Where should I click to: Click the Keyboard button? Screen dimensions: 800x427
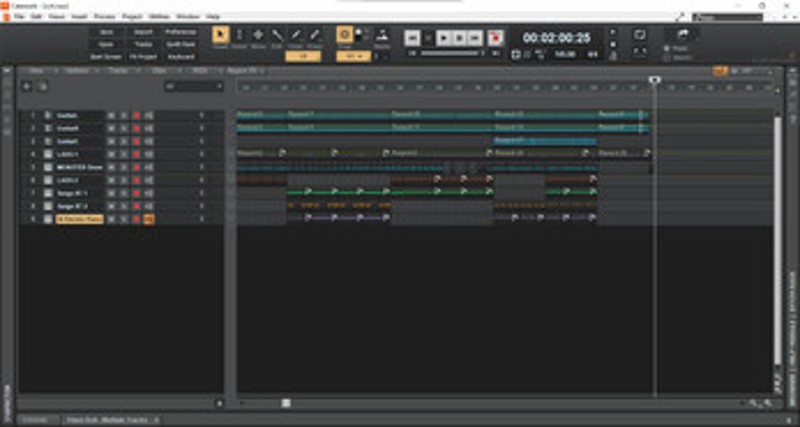(x=181, y=57)
